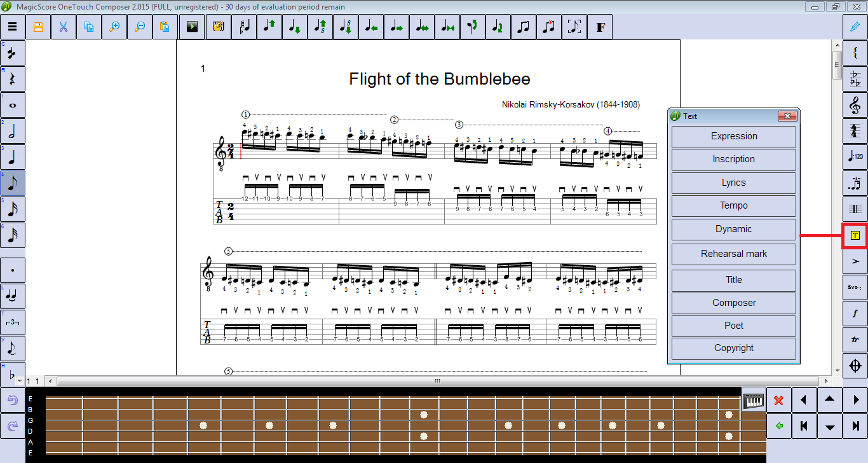Image resolution: width=868 pixels, height=463 pixels.
Task: Select the triplet tuplet tool
Action: tap(13, 322)
